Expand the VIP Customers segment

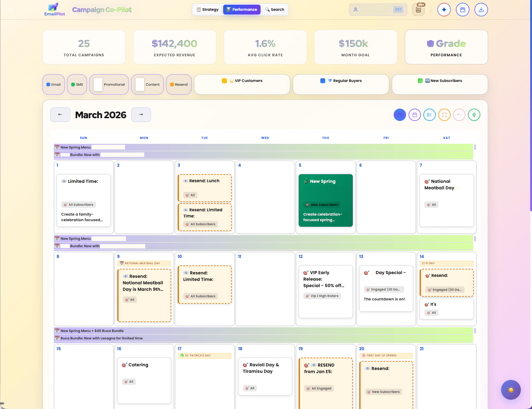(x=242, y=84)
